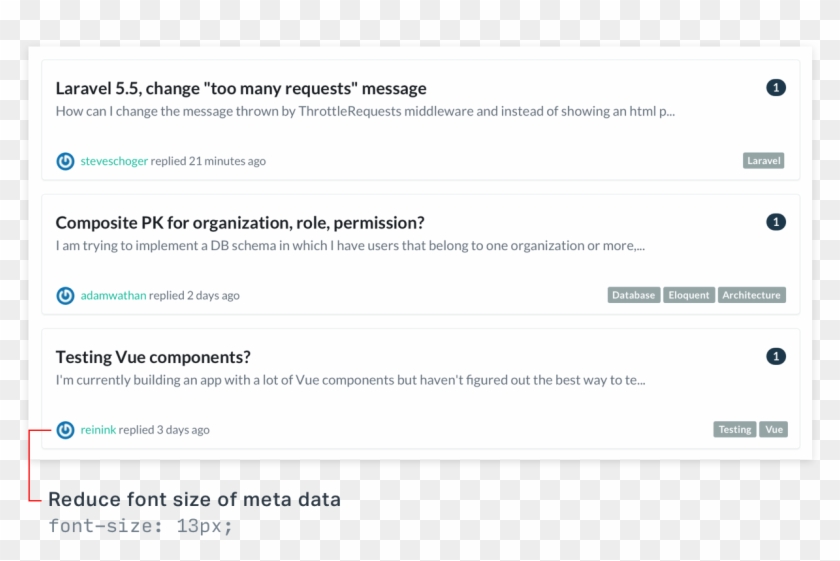The width and height of the screenshot is (840, 561).
Task: Click adamwathan's avatar icon
Action: pyautogui.click(x=65, y=296)
